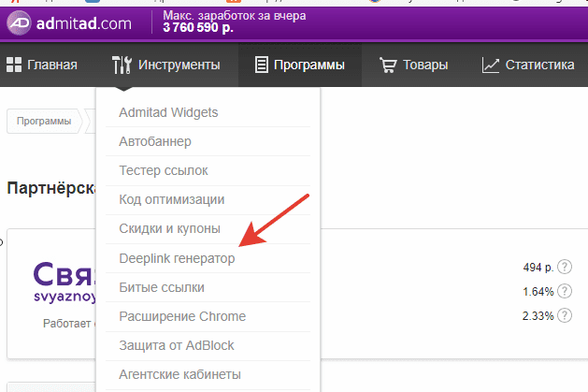
Task: Click the Статистика chart icon
Action: tap(491, 65)
